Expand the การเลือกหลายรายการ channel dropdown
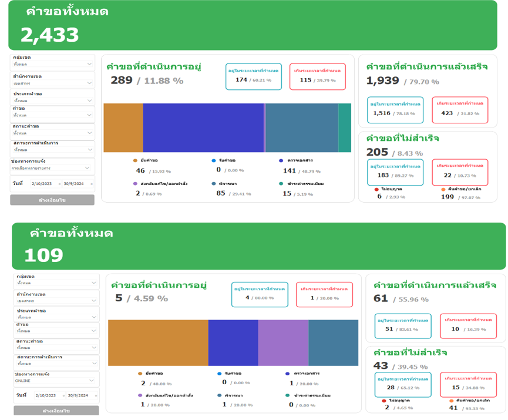This screenshot has height=420, width=508. coord(52,168)
